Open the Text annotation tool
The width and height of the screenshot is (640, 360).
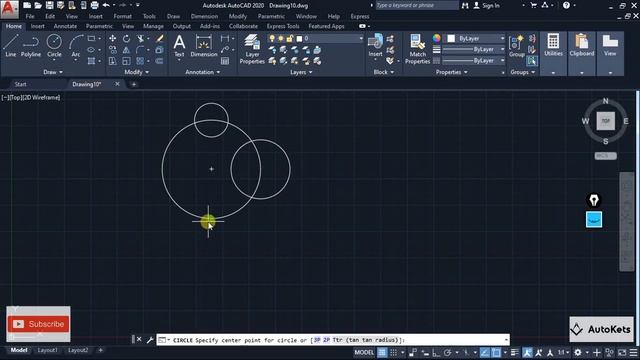(179, 45)
